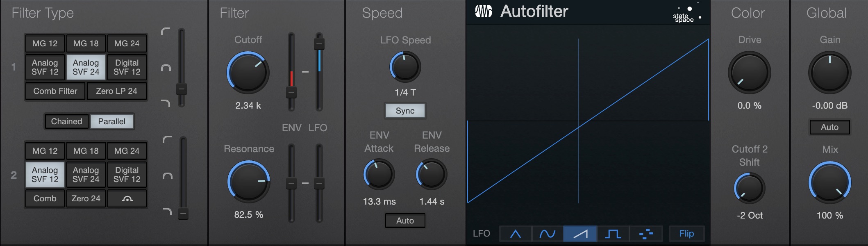Click the Cutoff ENV modulation slider handle
868x246 pixels.
click(x=291, y=92)
